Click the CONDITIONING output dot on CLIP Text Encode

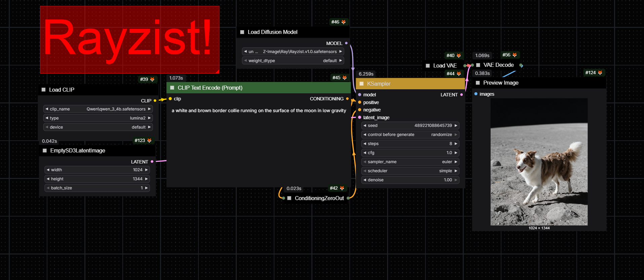coord(347,99)
